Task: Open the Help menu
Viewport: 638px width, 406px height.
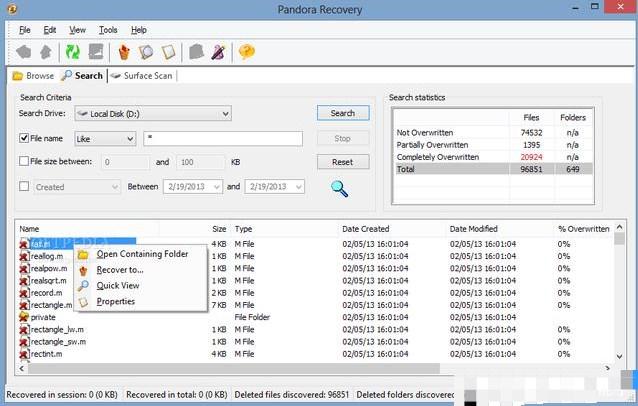Action: 138,30
